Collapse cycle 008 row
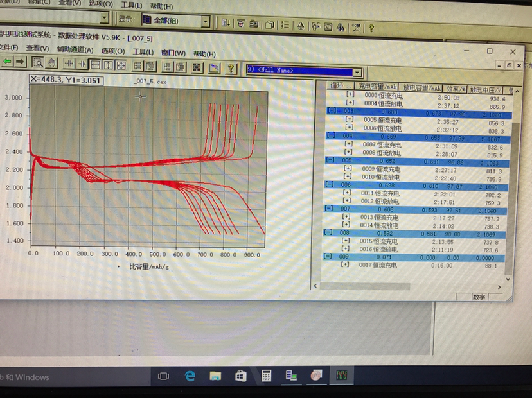This screenshot has height=398, width=532. coord(328,232)
